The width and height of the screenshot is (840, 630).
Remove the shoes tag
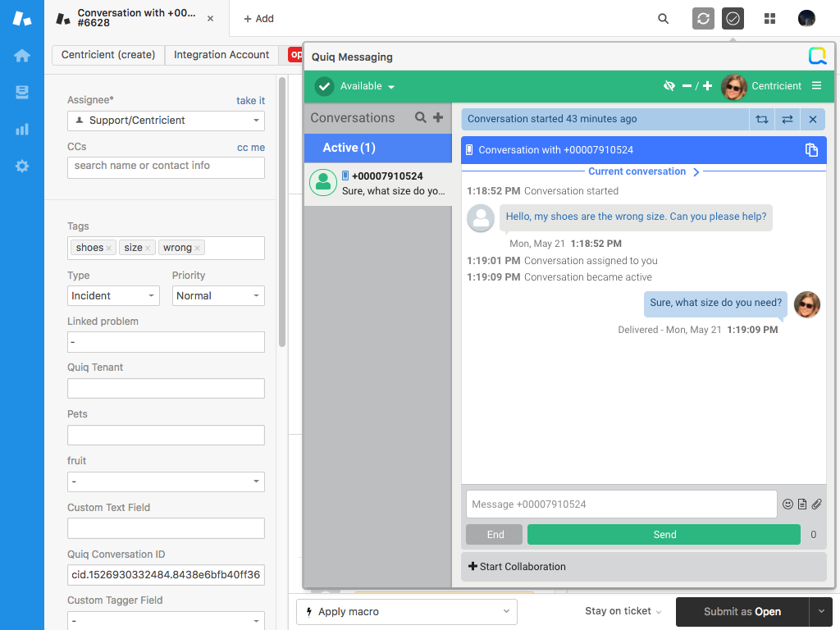tap(107, 248)
